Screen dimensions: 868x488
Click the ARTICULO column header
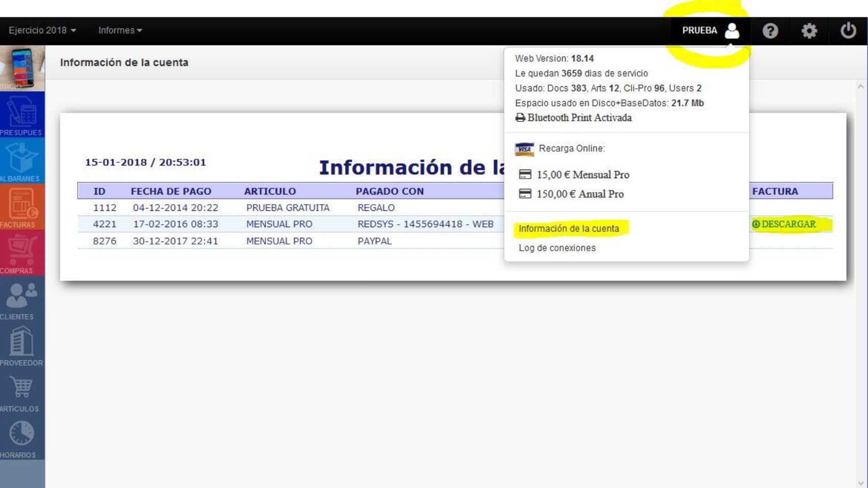tap(270, 191)
